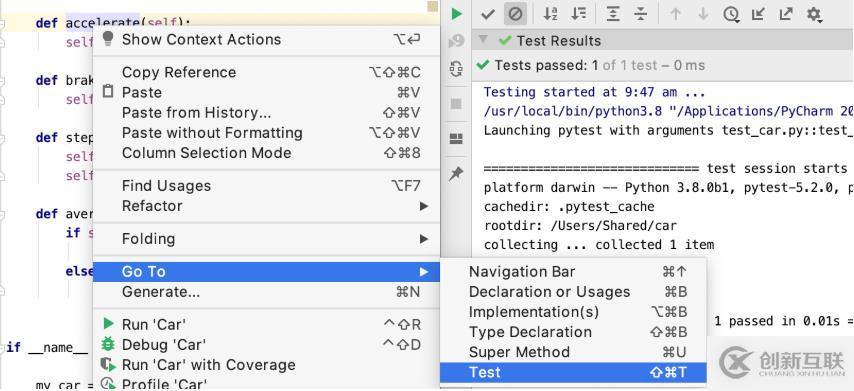Sort test results by duration
854x391 pixels.
[578, 14]
